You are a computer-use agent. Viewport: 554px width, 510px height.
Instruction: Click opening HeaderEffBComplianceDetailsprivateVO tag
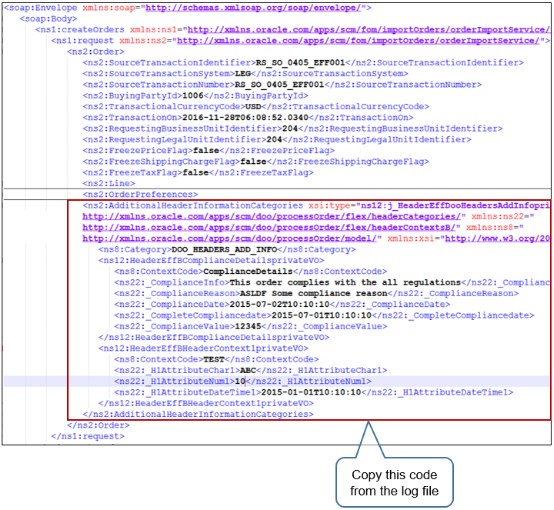coord(211,260)
